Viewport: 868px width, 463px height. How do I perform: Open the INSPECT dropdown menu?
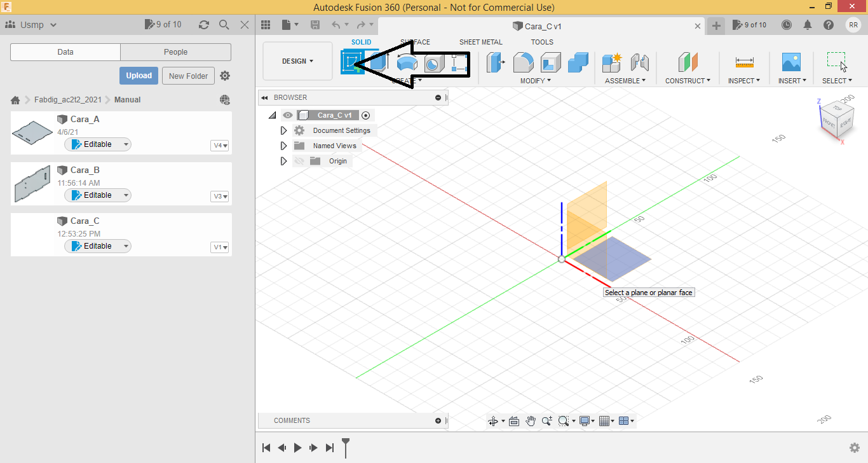pos(744,81)
